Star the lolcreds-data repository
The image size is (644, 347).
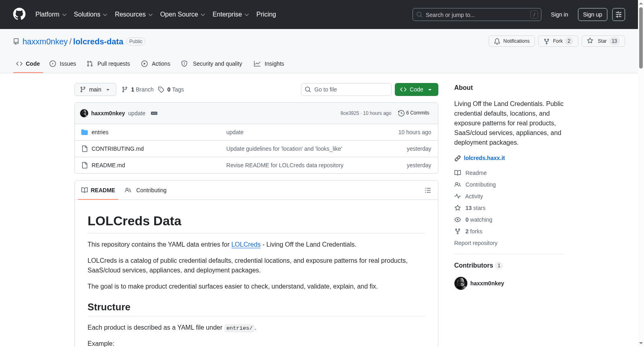click(603, 41)
